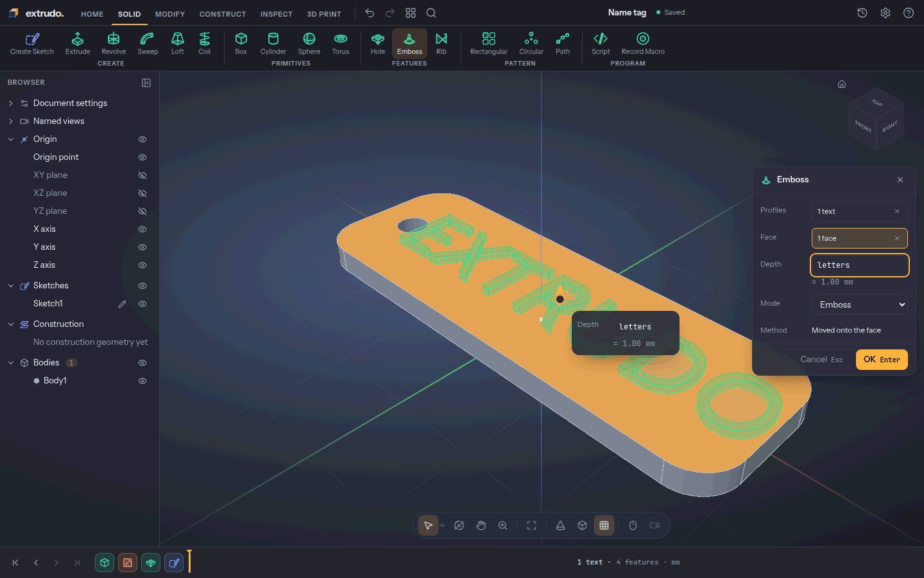Image resolution: width=924 pixels, height=578 pixels.
Task: Open the 3D PRINT tab
Action: click(324, 14)
